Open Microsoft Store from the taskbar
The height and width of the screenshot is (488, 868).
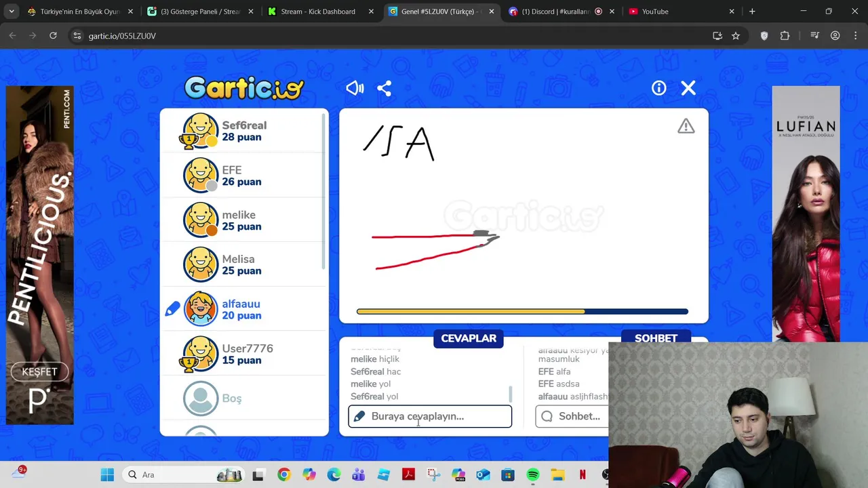point(508,475)
